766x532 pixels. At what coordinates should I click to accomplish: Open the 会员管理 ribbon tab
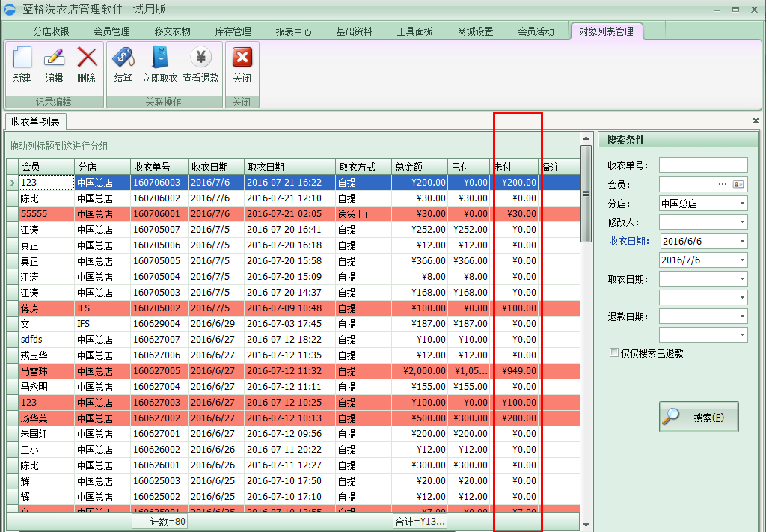(x=112, y=31)
